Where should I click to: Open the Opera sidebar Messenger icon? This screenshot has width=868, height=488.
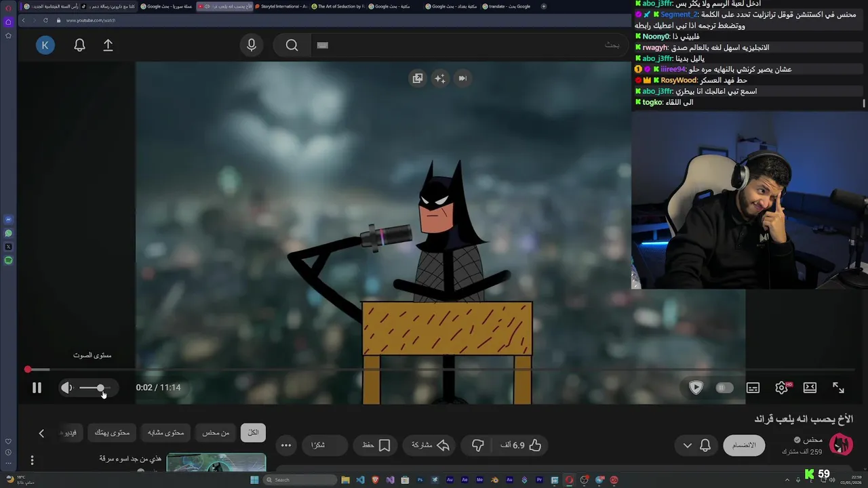tap(8, 220)
